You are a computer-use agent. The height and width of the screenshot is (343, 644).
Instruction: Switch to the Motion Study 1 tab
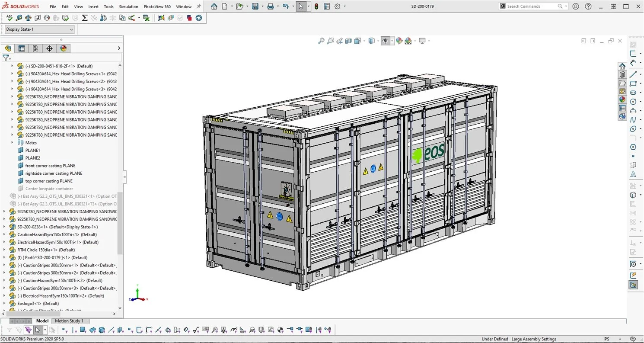[x=69, y=321]
